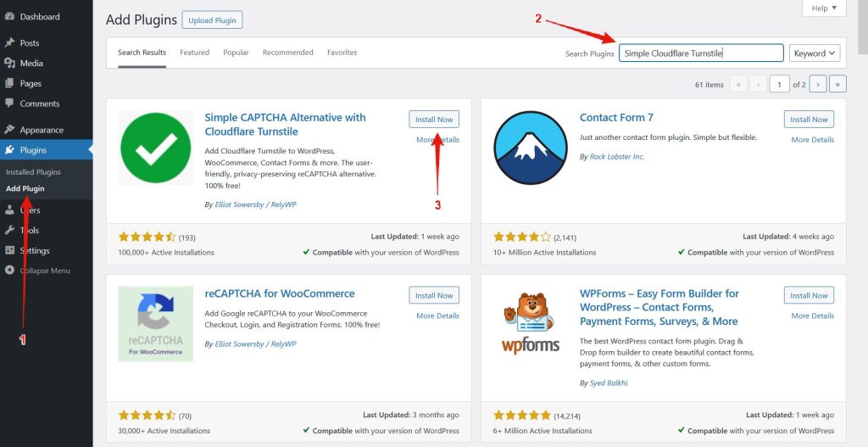This screenshot has height=447, width=868.
Task: Click the Upload Plugin button
Action: coord(212,20)
